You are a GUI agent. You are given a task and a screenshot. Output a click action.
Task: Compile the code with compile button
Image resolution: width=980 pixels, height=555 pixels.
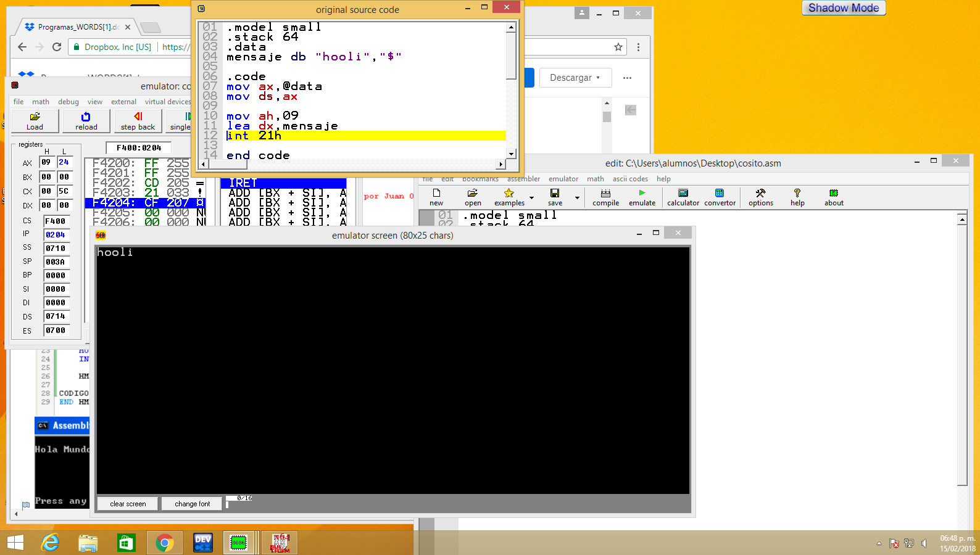click(x=605, y=197)
